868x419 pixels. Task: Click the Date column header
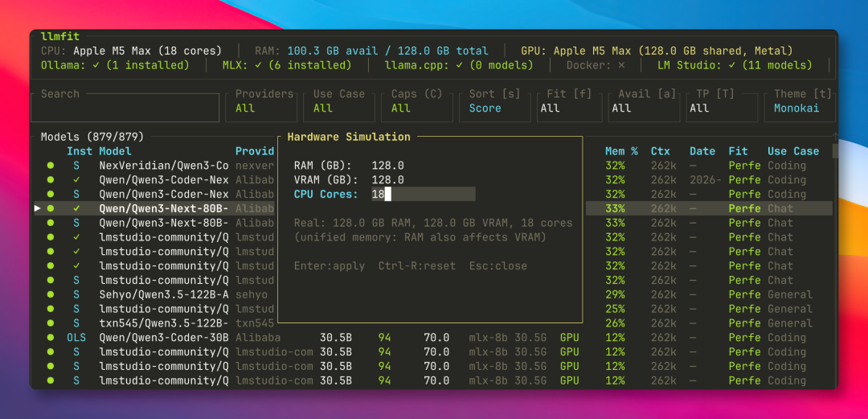click(x=702, y=150)
